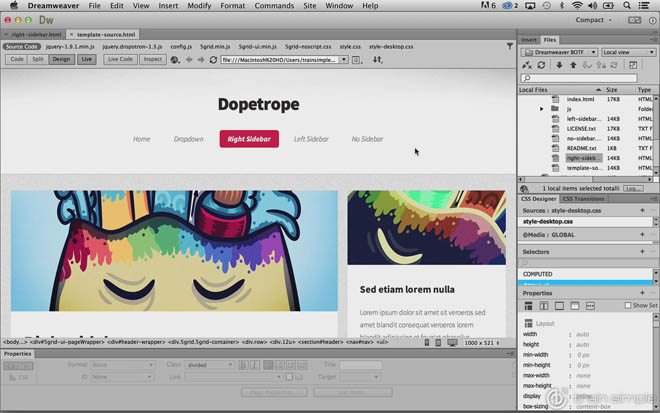Toggle the Live view button
This screenshot has width=660, height=413.
(x=86, y=59)
